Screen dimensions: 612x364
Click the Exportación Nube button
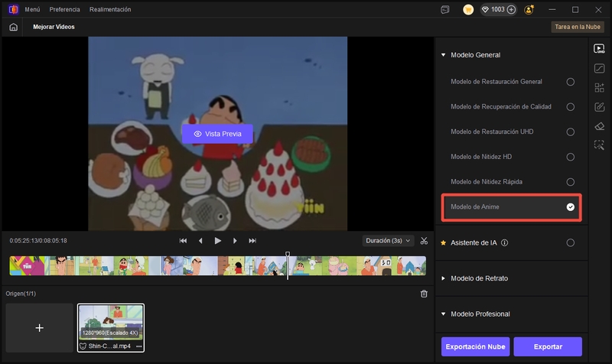(475, 347)
